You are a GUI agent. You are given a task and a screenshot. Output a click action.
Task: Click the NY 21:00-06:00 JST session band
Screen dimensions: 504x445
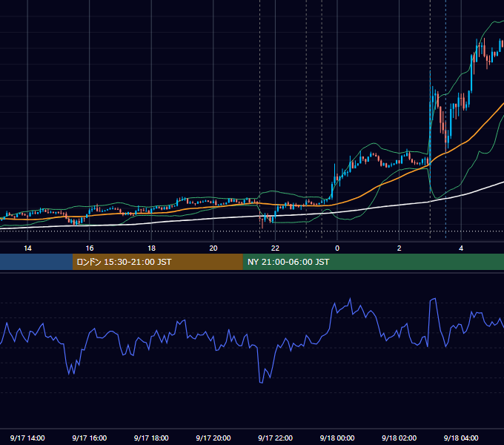[373, 262]
